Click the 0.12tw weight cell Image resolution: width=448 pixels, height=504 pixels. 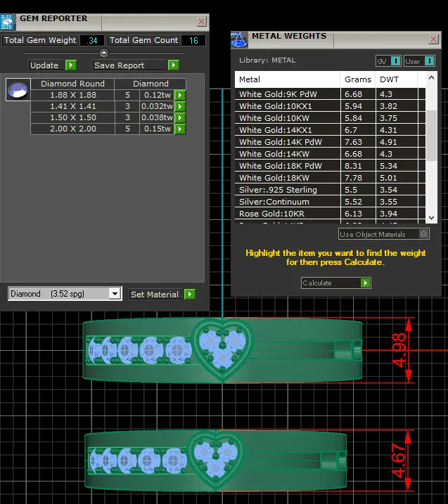[158, 95]
